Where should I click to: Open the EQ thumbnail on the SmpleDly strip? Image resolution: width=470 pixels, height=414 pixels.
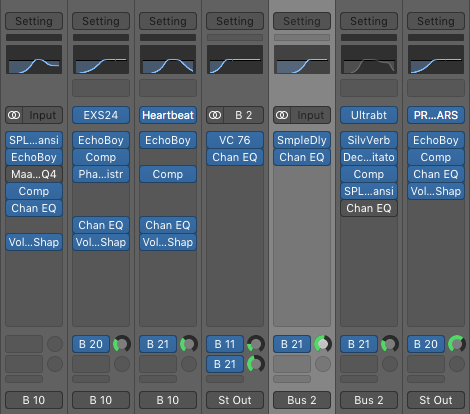click(302, 59)
